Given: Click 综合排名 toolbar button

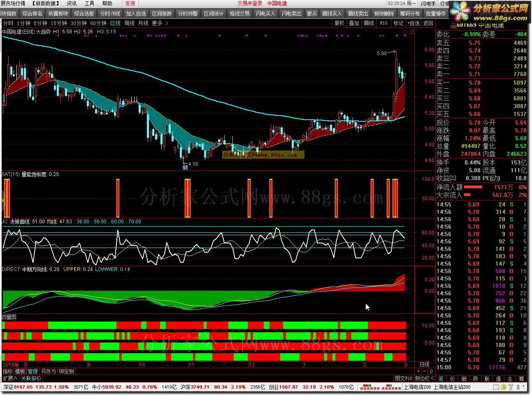Looking at the screenshot, I should (x=33, y=14).
